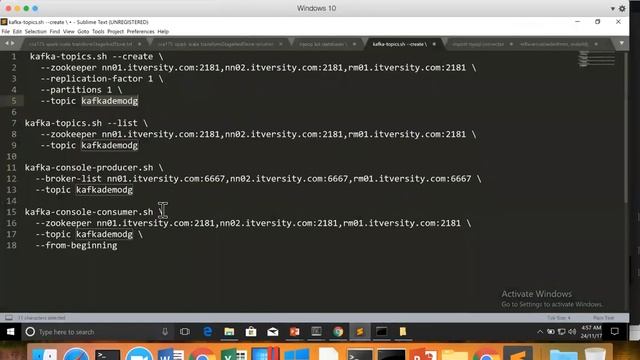
Task: Open Microsoft Store from the taskbar
Action: pyautogui.click(x=251, y=332)
